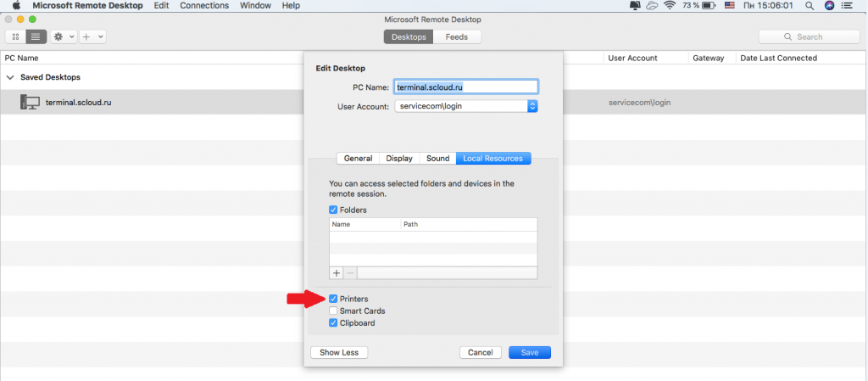
Task: Switch to the General tab
Action: [x=358, y=159]
